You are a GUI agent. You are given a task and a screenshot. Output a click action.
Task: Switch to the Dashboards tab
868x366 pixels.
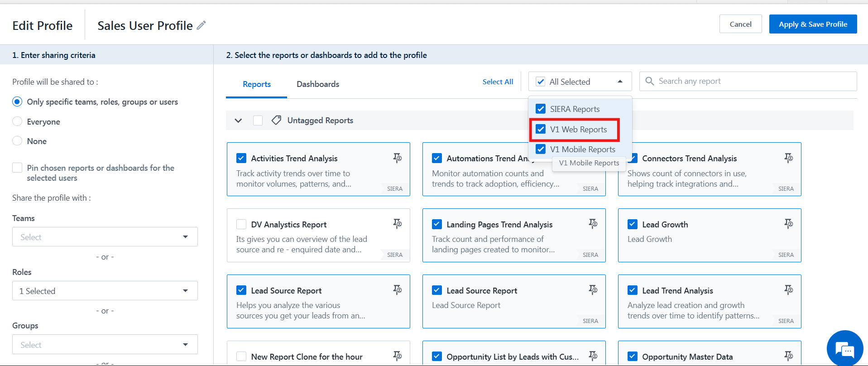coord(317,84)
